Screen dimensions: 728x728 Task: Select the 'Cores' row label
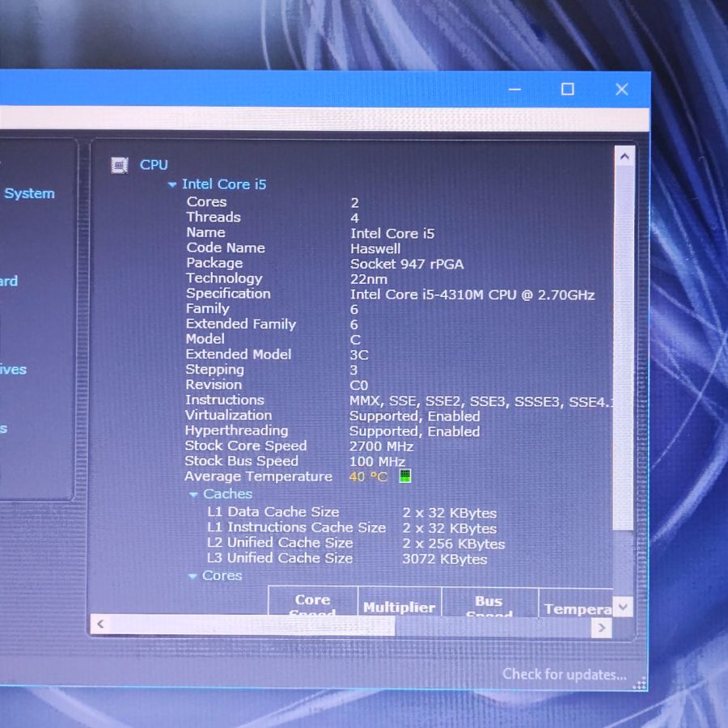pos(206,202)
